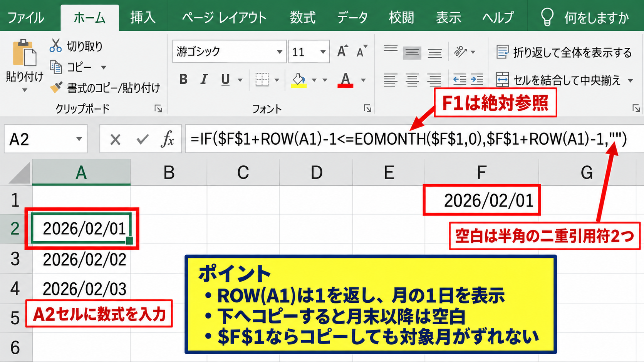The image size is (644, 362).
Task: Switch to データ tab
Action: (x=352, y=18)
